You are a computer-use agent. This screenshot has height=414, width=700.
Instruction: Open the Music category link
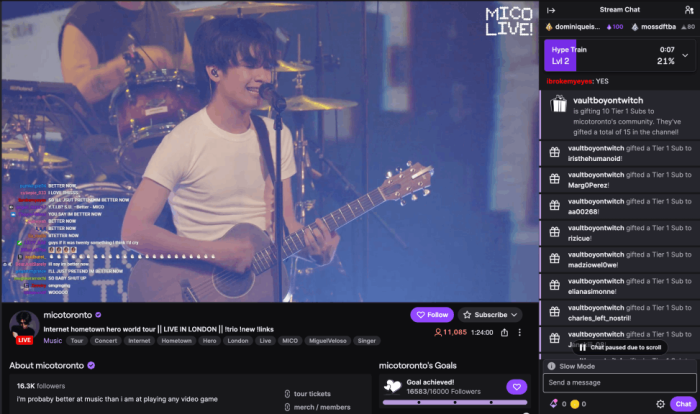(x=53, y=341)
